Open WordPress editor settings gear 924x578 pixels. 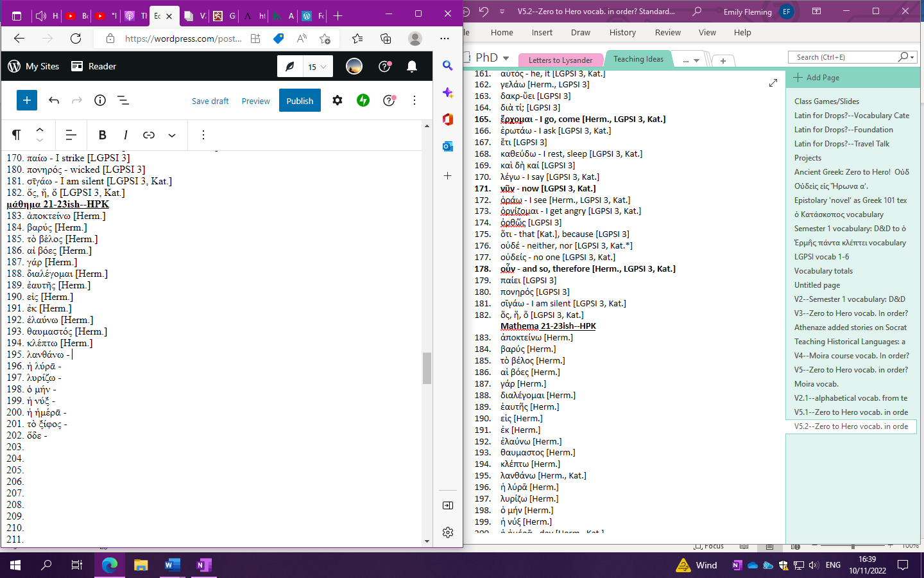pyautogui.click(x=338, y=100)
